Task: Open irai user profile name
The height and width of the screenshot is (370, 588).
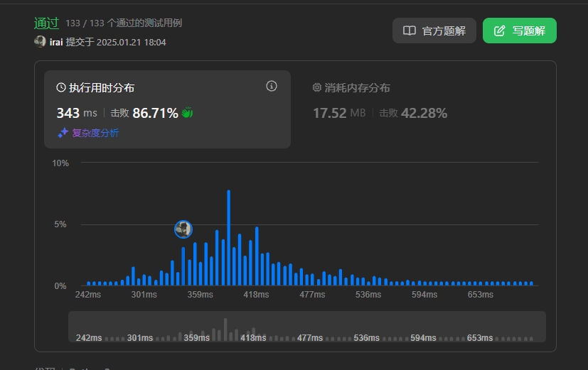Action: (x=56, y=43)
